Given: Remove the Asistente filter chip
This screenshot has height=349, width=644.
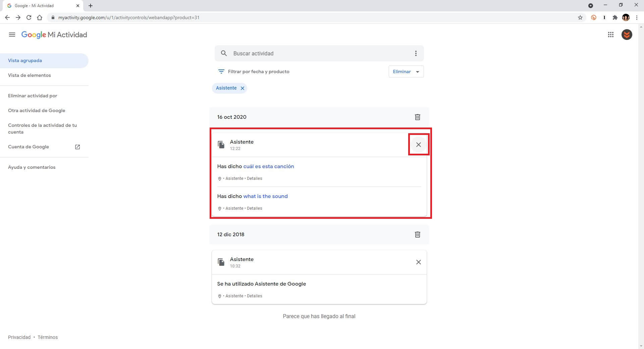Looking at the screenshot, I should (x=242, y=88).
